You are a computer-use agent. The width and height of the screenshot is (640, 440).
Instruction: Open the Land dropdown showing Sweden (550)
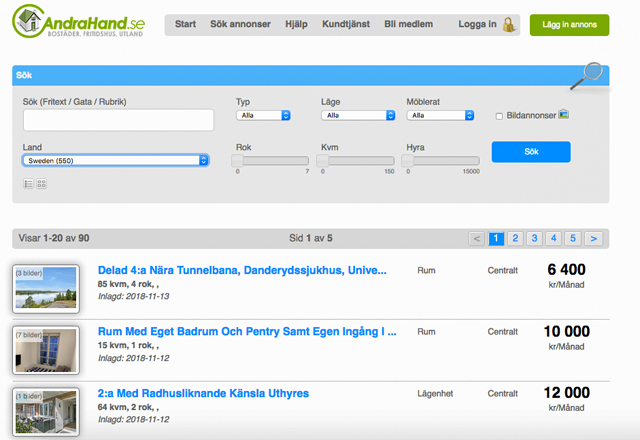[115, 160]
